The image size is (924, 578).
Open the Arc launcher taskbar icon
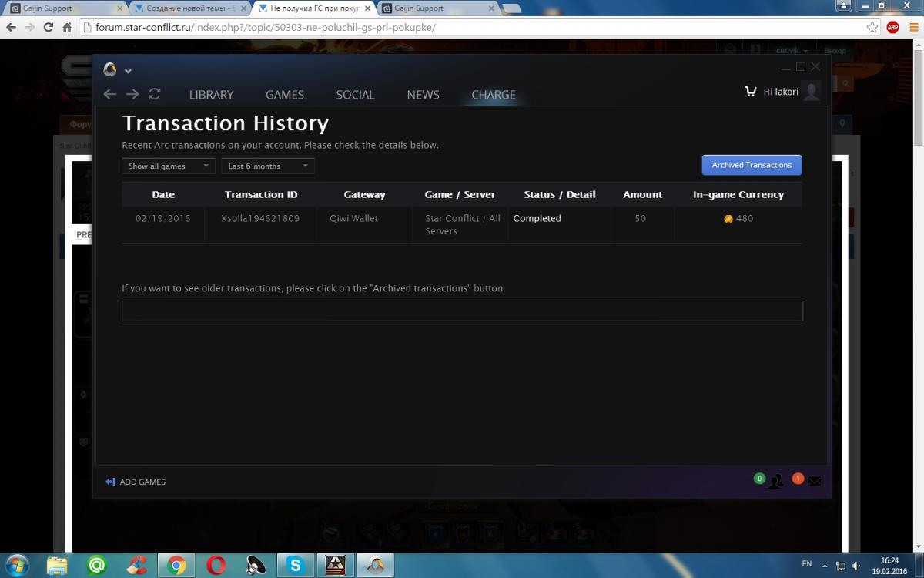tap(377, 565)
